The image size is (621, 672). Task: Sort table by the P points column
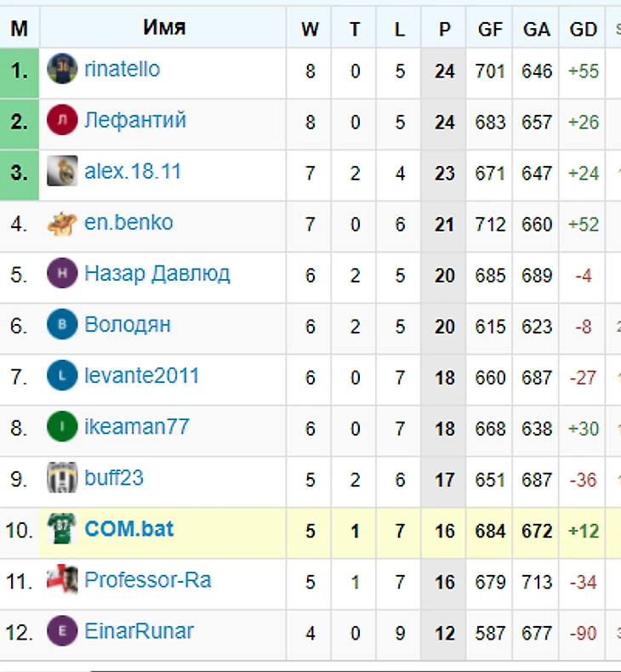(444, 30)
